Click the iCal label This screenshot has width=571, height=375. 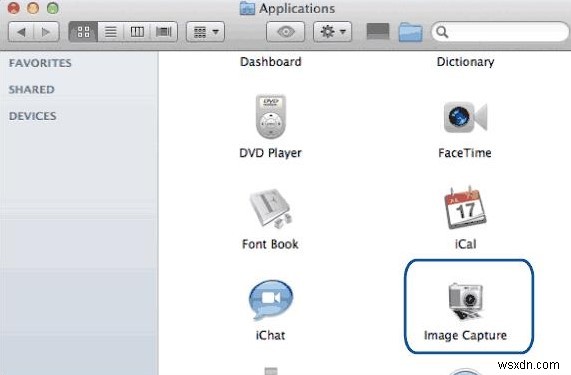[x=465, y=244]
